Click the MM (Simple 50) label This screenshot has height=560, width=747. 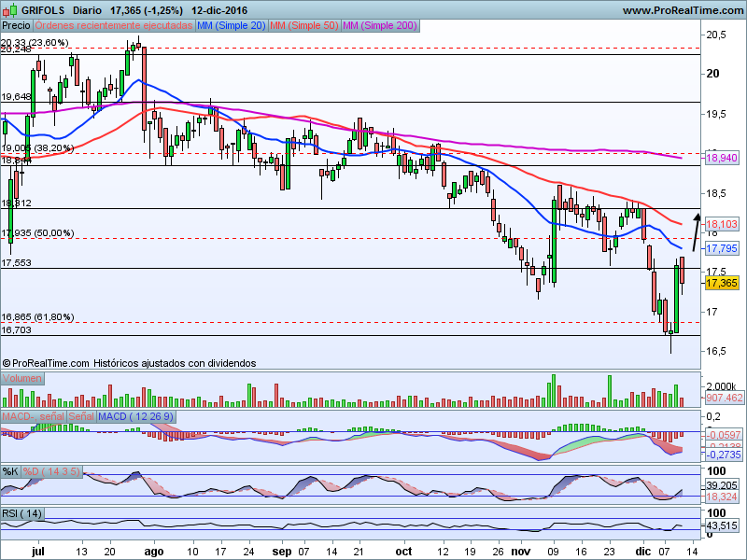point(304,26)
